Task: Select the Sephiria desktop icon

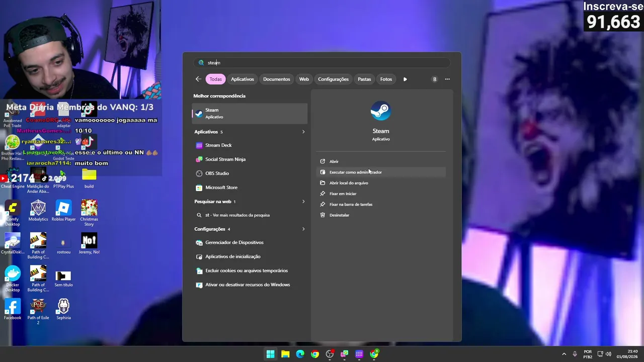Action: click(x=63, y=309)
